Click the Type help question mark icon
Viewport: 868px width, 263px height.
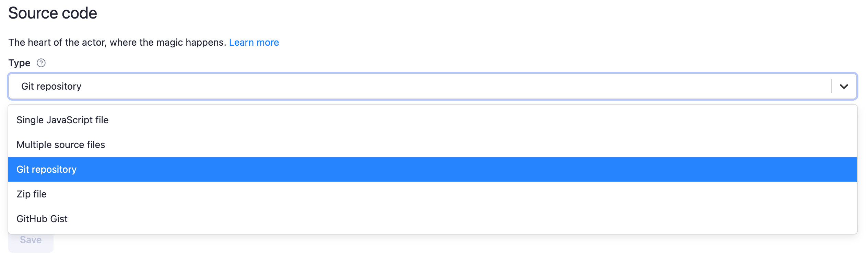click(x=41, y=63)
